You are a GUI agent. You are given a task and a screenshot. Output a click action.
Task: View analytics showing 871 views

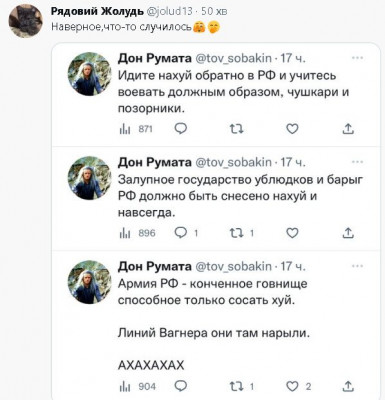tap(136, 129)
